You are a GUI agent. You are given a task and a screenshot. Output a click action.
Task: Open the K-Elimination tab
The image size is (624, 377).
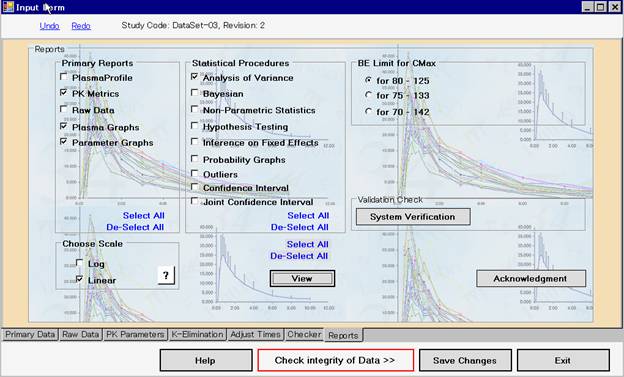tap(197, 334)
